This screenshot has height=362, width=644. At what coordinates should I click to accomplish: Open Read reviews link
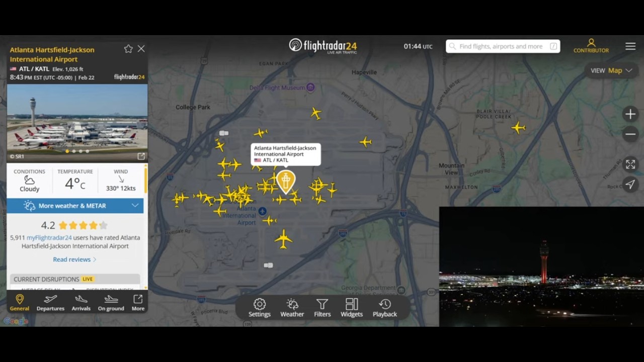(x=74, y=259)
